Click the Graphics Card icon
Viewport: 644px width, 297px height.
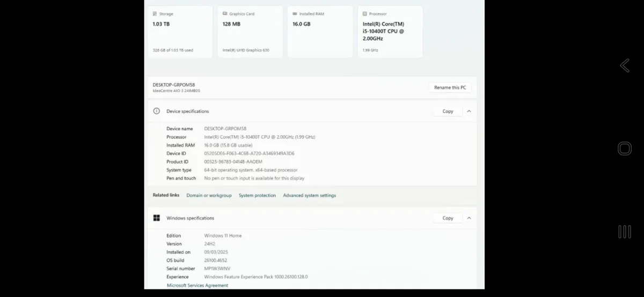coord(225,13)
